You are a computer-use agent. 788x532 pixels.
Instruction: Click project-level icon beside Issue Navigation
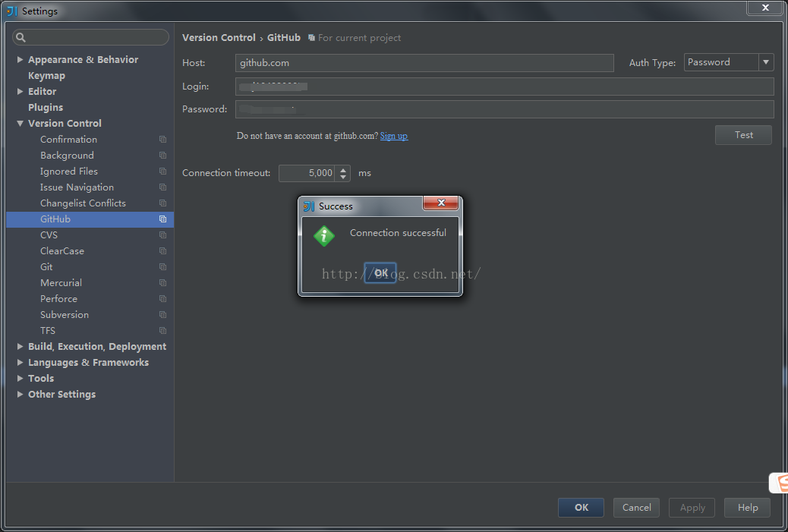162,187
